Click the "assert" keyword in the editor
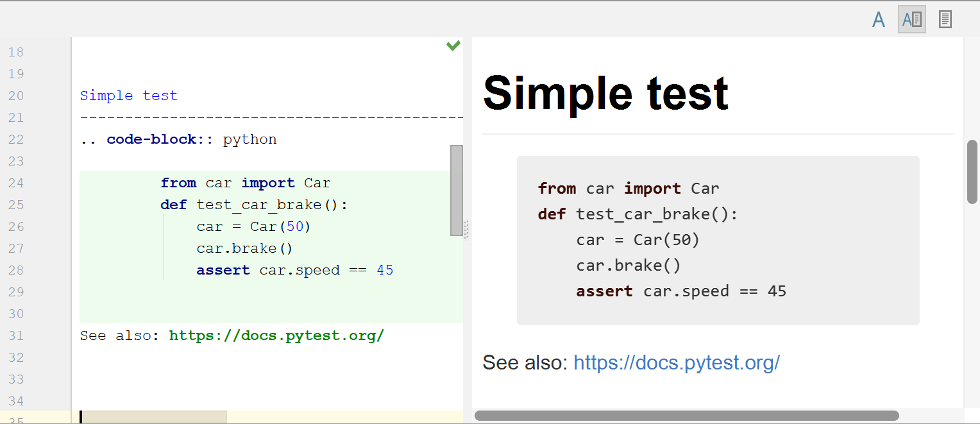Screen dimensions: 980x424 [223, 270]
